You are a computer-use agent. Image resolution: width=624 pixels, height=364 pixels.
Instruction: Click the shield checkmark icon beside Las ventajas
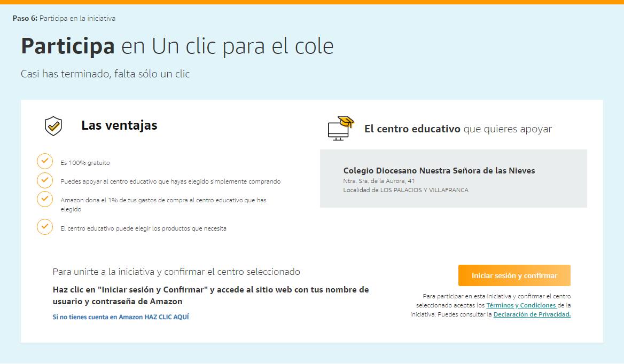(53, 126)
